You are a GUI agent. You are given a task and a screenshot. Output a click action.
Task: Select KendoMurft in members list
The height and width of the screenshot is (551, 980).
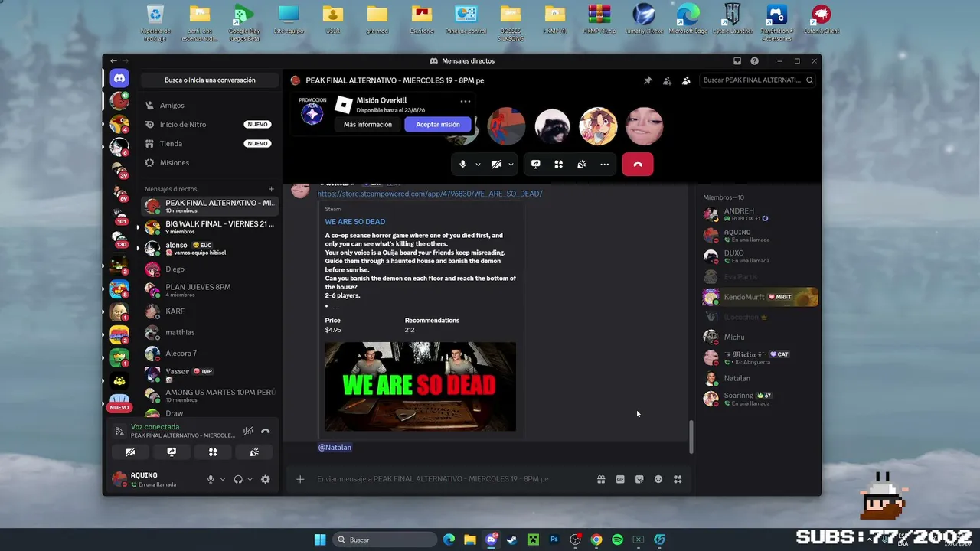pyautogui.click(x=760, y=297)
